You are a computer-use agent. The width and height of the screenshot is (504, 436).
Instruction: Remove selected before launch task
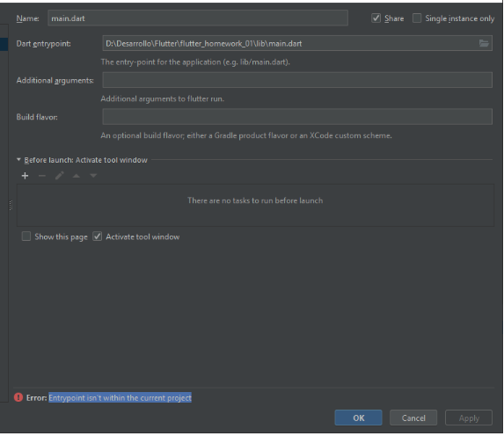[x=42, y=176]
